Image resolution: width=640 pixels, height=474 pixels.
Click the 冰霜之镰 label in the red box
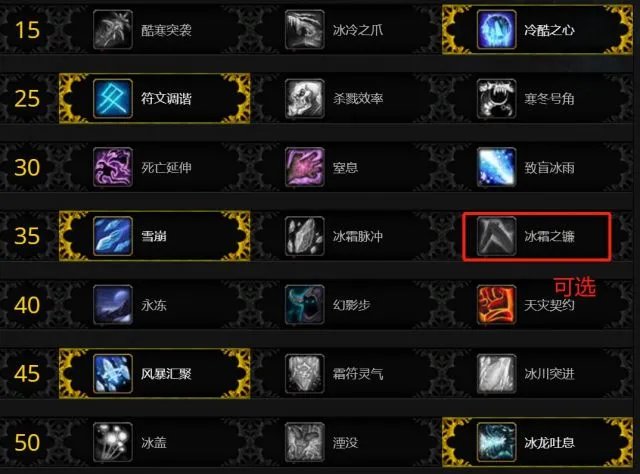click(549, 236)
